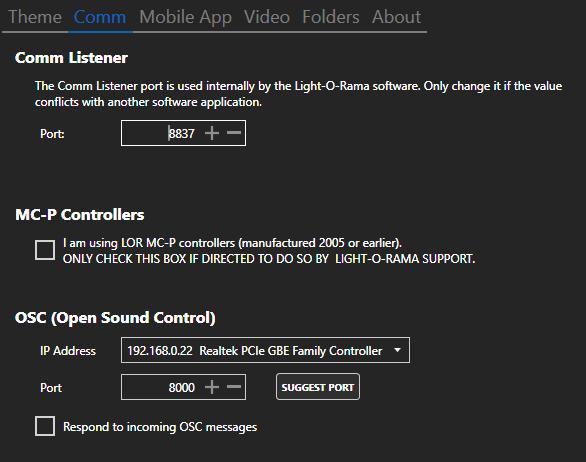Viewport: 586px width, 462px height.
Task: Open the About tab
Action: coord(396,17)
